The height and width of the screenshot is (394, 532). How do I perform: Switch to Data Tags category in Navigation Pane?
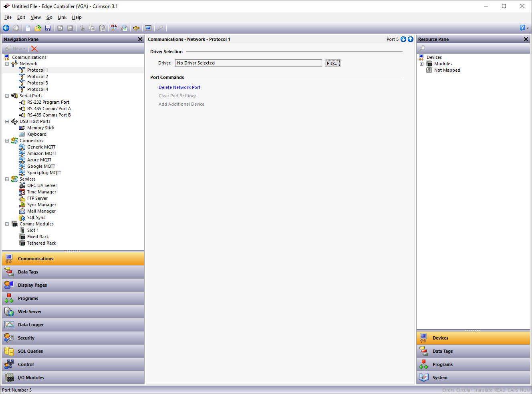73,272
